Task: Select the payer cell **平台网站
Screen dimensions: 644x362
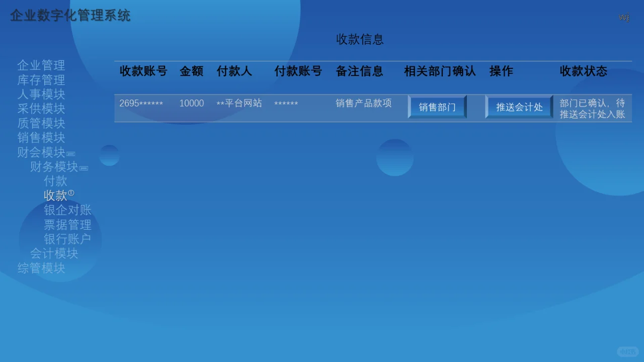Action: click(x=239, y=103)
